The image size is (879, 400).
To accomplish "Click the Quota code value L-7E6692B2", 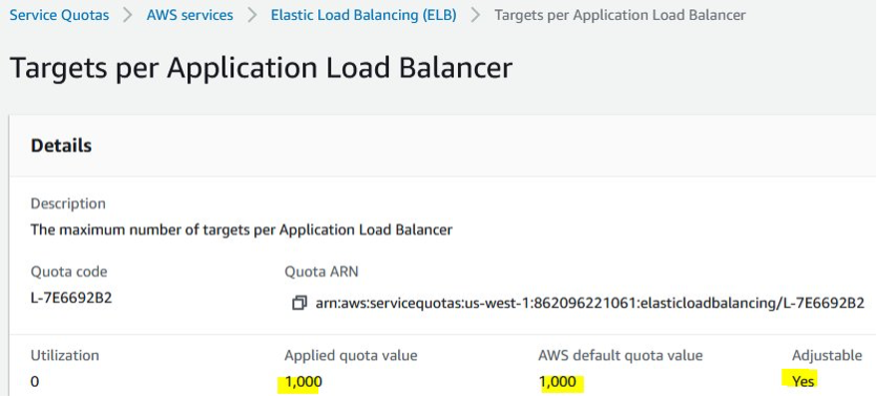I will coord(71,298).
